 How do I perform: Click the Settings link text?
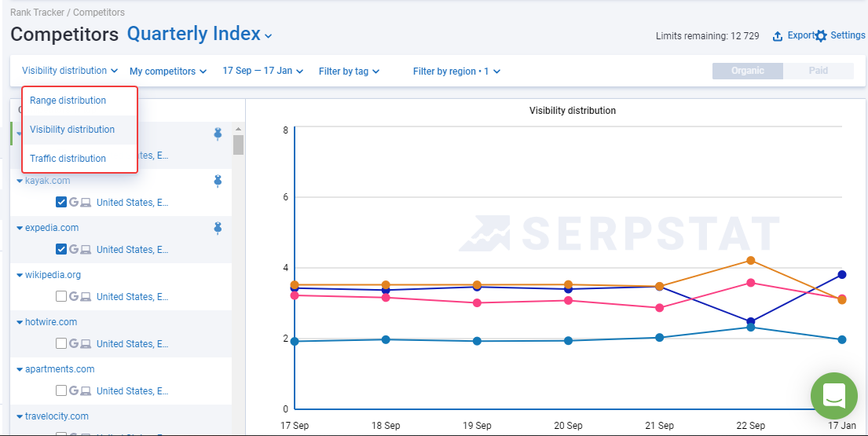[848, 35]
